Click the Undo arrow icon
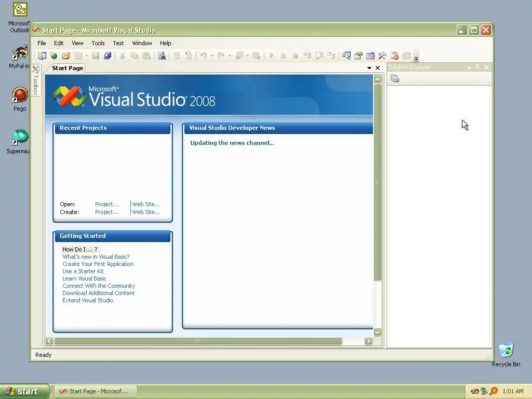 pos(204,55)
